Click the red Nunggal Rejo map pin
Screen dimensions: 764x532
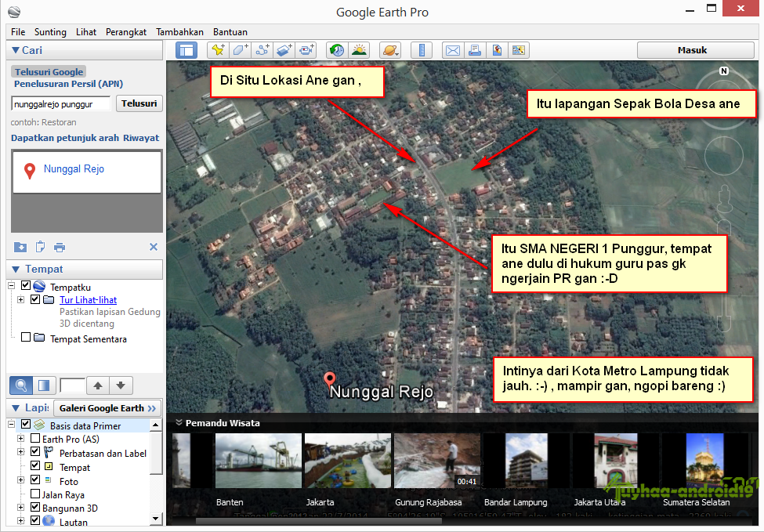click(x=330, y=379)
